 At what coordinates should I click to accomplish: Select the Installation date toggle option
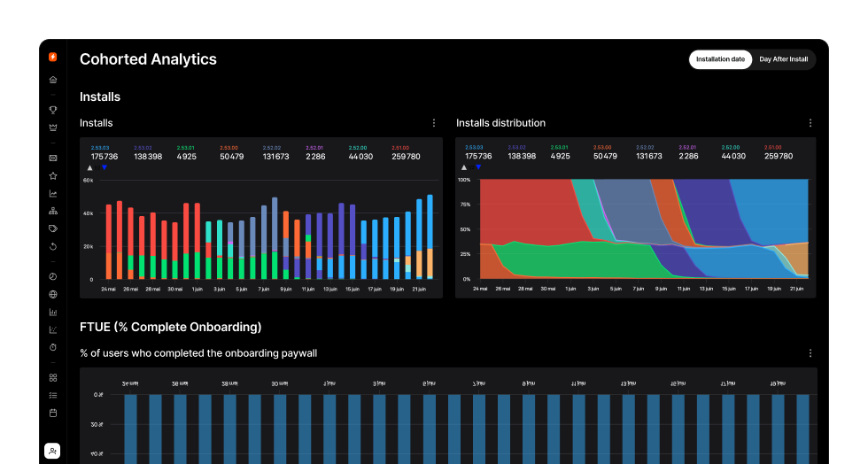(x=720, y=59)
